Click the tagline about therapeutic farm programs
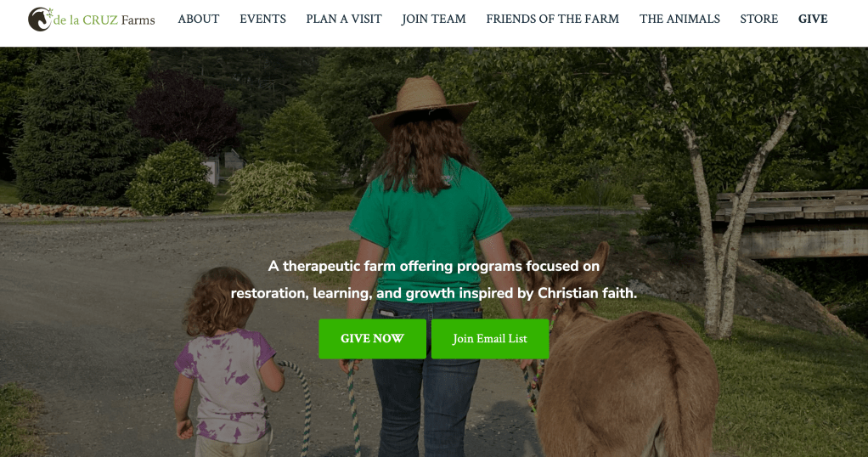Viewport: 868px width, 457px height. tap(434, 279)
